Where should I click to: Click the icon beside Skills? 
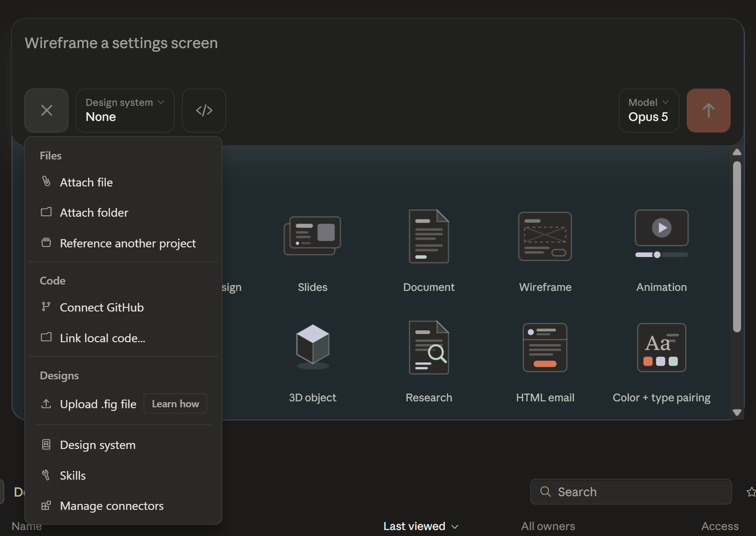click(46, 475)
